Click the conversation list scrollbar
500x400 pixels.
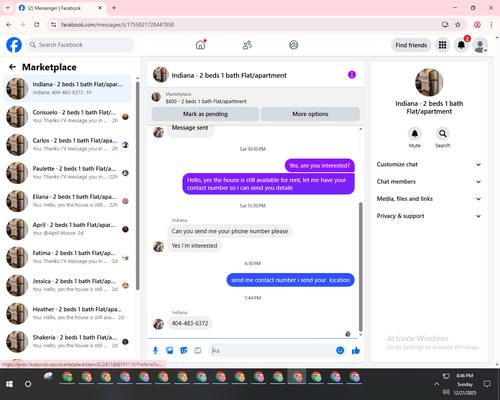point(137,186)
